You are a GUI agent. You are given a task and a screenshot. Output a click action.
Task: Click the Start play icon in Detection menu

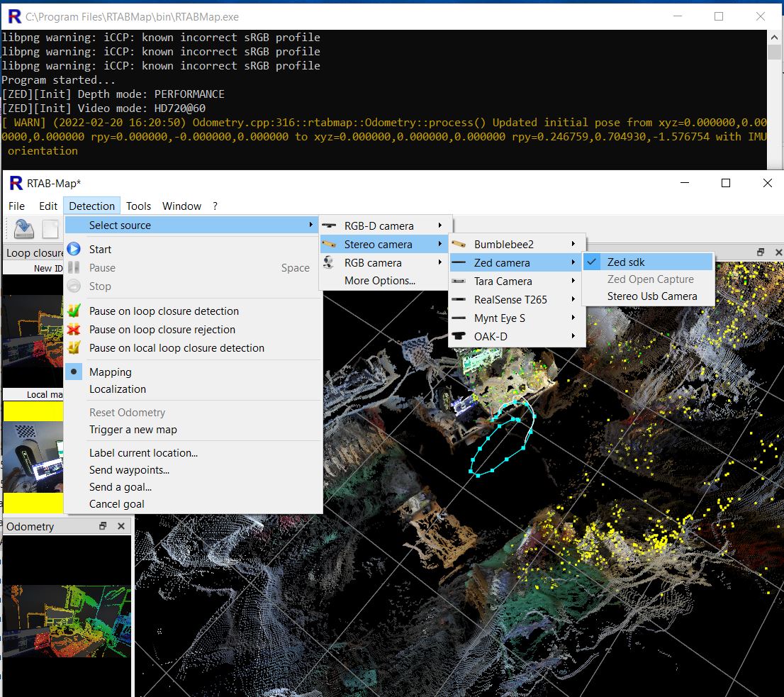pos(74,250)
